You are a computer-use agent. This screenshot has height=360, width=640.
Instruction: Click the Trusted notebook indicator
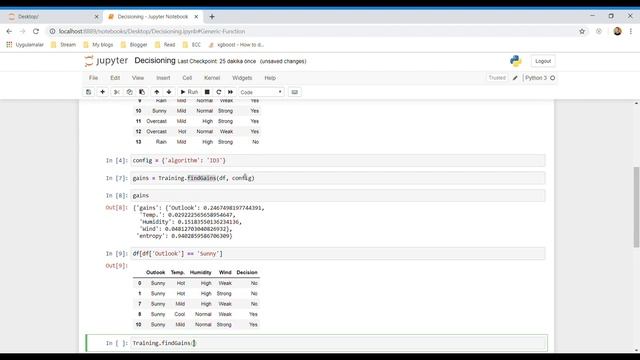497,78
